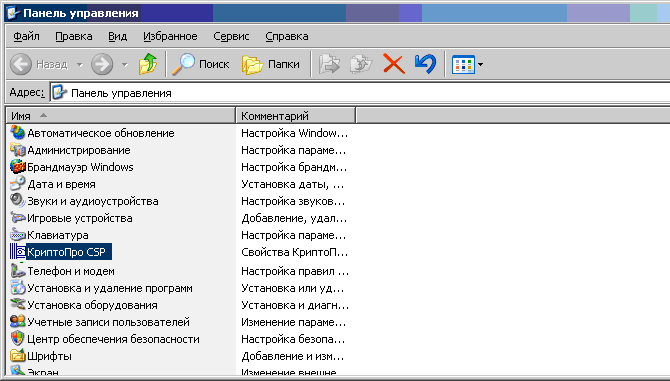Expand the Back button history arrow
670x381 pixels.
79,64
